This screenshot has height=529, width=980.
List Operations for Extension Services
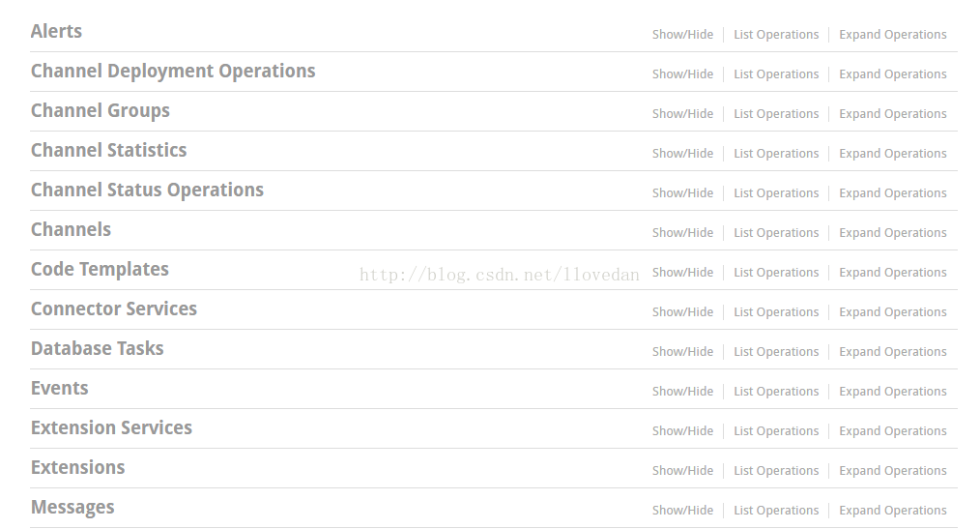776,431
